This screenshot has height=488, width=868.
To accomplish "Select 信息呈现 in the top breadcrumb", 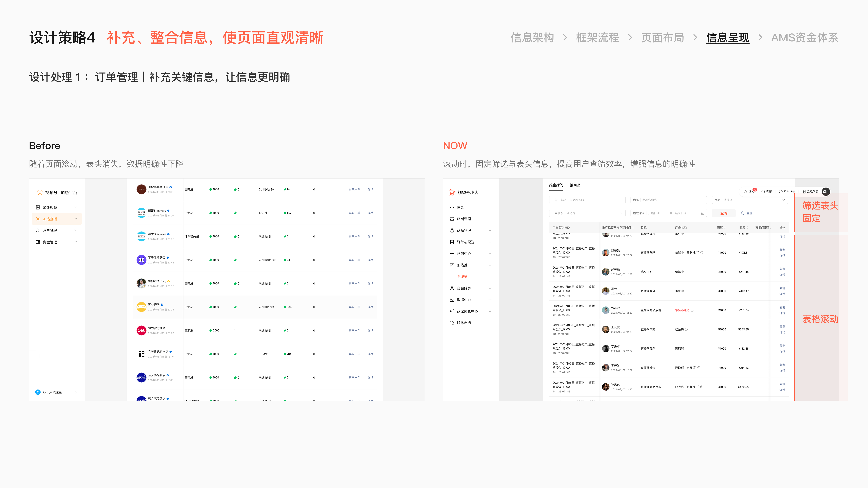I will coord(728,38).
